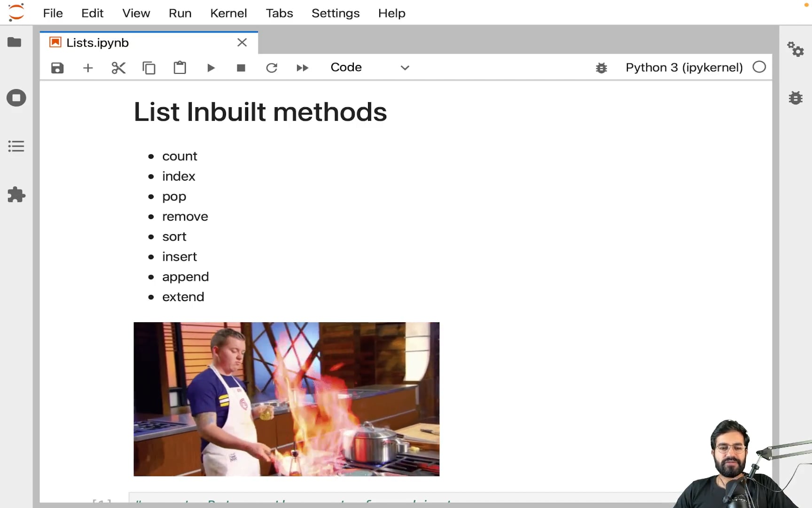Switch kernel via Python 3 (ipykernel)

coord(684,67)
